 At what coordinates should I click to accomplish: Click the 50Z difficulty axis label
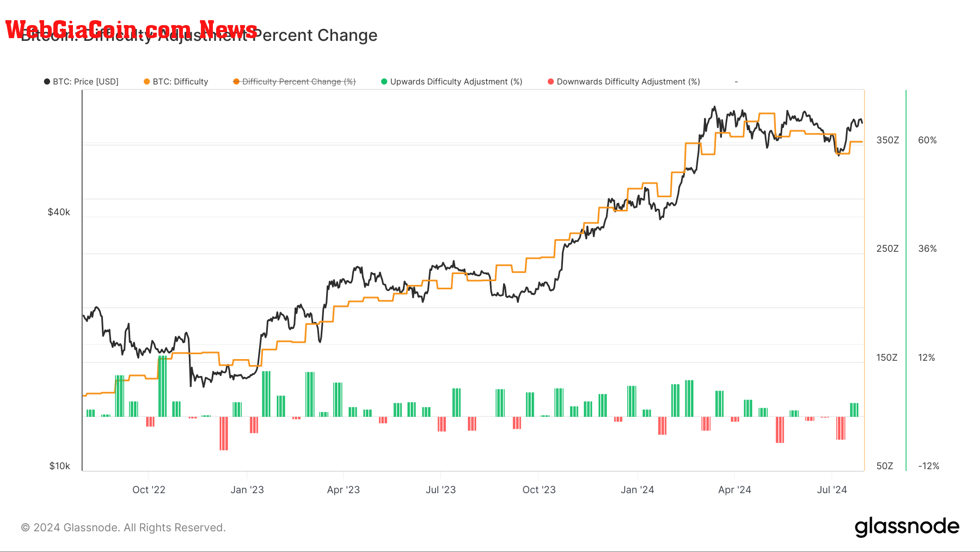point(885,466)
